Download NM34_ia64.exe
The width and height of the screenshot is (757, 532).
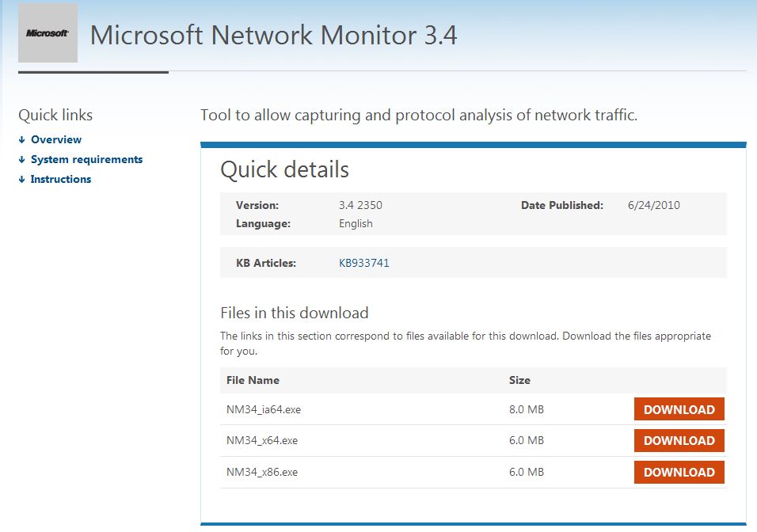(x=679, y=409)
